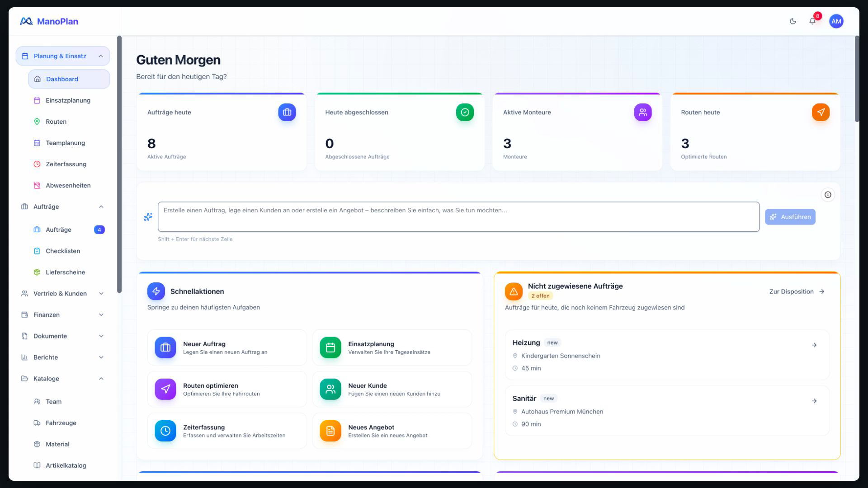Click the ManoPlan logo
This screenshot has height=488, width=868.
pyautogui.click(x=49, y=21)
